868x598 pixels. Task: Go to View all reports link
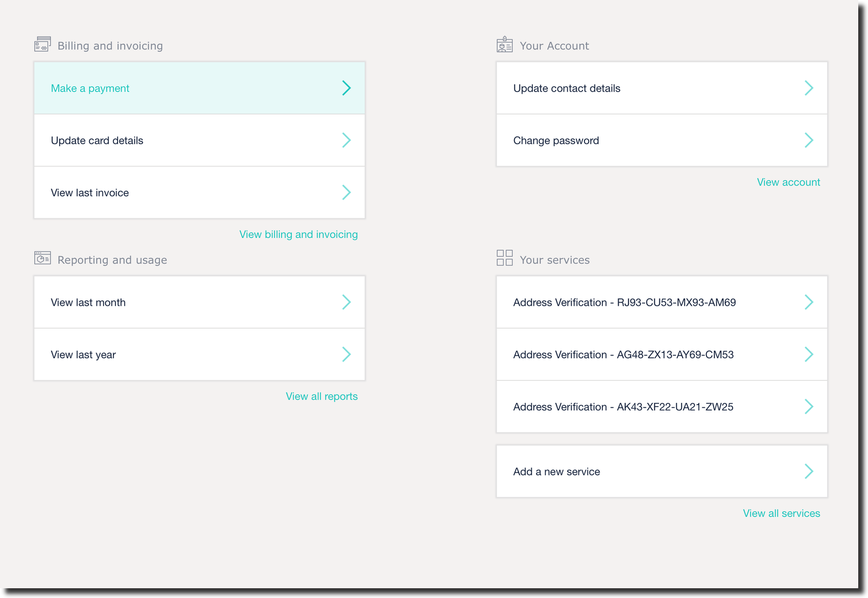tap(322, 396)
